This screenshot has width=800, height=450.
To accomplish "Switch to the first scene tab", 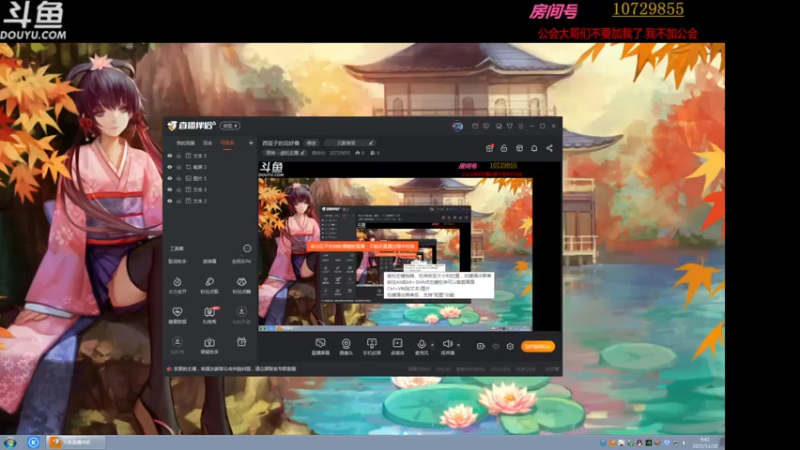I will coord(185,143).
